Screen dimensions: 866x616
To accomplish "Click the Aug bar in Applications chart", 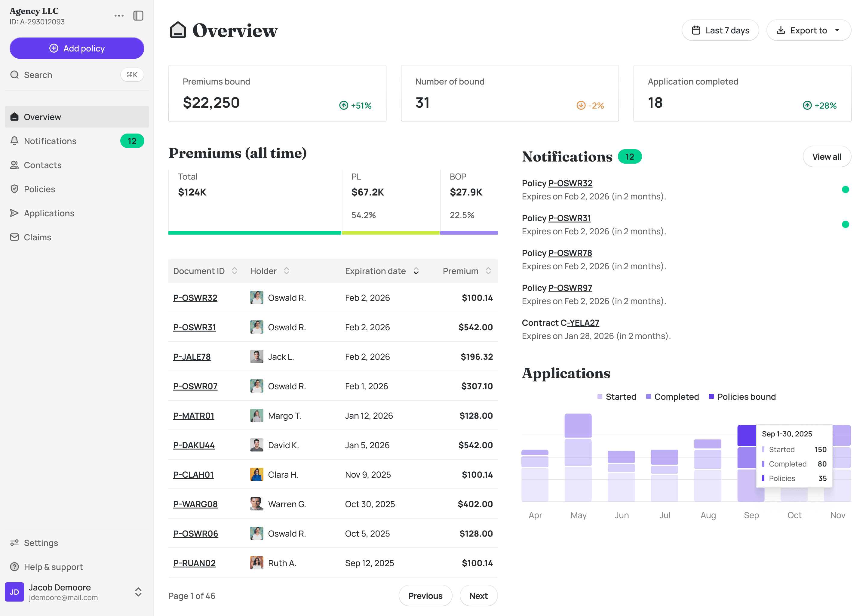I will (708, 470).
